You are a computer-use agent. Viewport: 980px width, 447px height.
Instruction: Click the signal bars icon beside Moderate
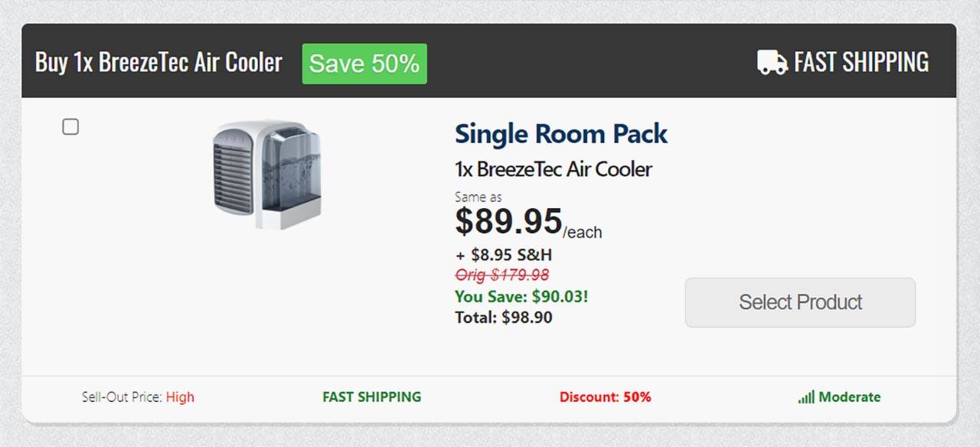[x=805, y=397]
